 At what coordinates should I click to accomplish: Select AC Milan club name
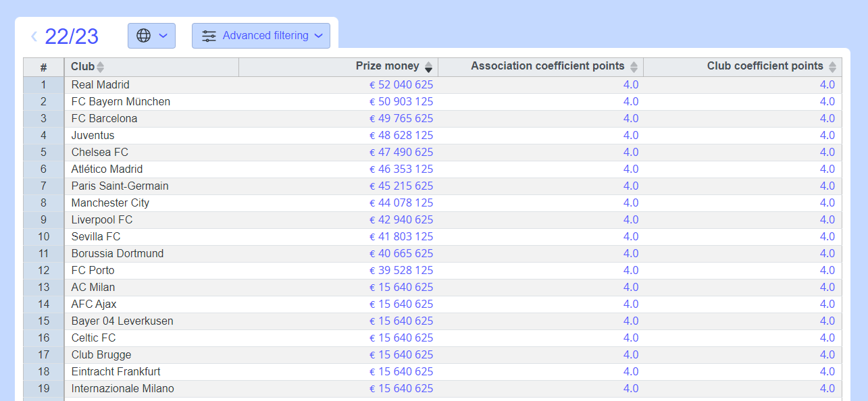[x=93, y=288]
